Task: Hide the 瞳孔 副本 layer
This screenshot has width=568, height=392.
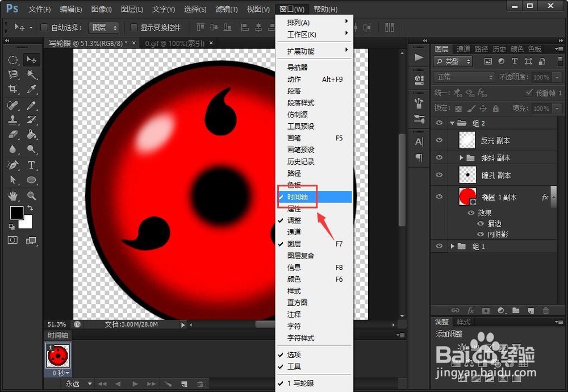Action: (x=439, y=175)
